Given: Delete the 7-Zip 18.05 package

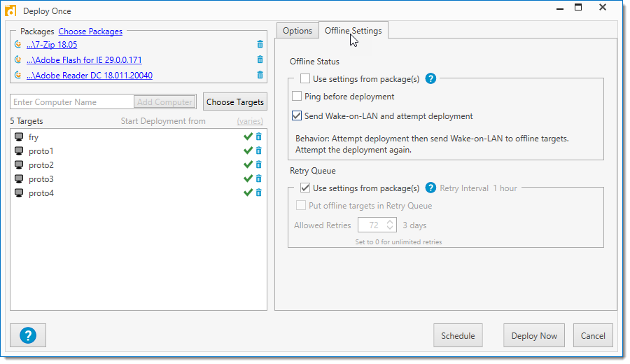Looking at the screenshot, I should click(260, 45).
